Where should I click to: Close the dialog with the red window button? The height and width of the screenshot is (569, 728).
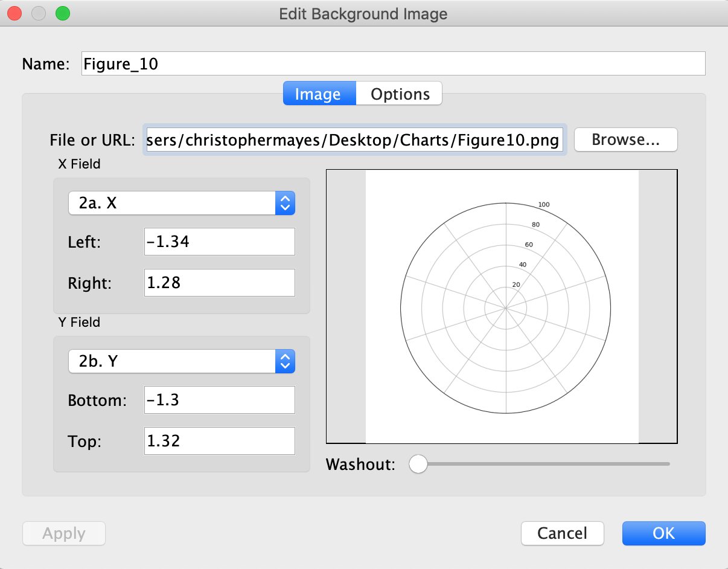(x=14, y=13)
